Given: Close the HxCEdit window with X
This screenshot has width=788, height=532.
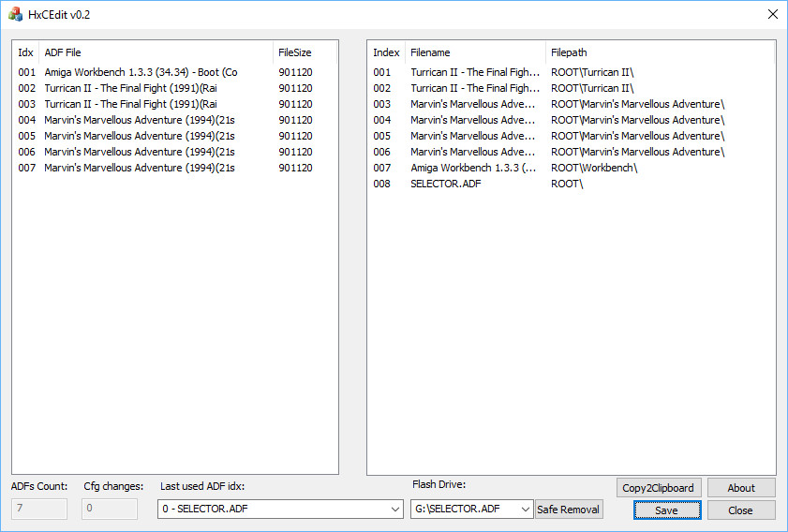Looking at the screenshot, I should pos(773,14).
